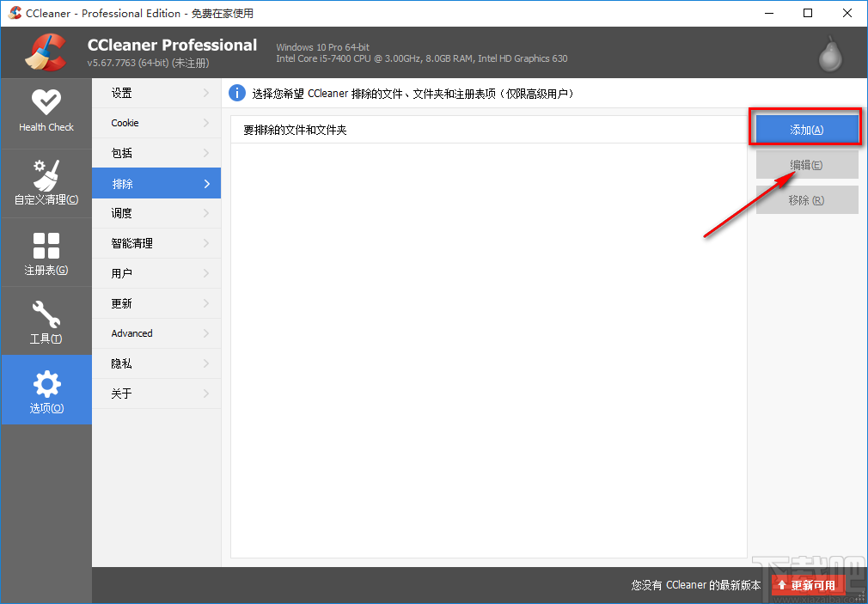Open the Tools wrench icon (工具)
The image size is (868, 604).
tap(46, 314)
